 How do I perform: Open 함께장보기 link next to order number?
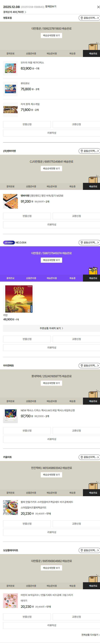pyautogui.click(x=51, y=7)
